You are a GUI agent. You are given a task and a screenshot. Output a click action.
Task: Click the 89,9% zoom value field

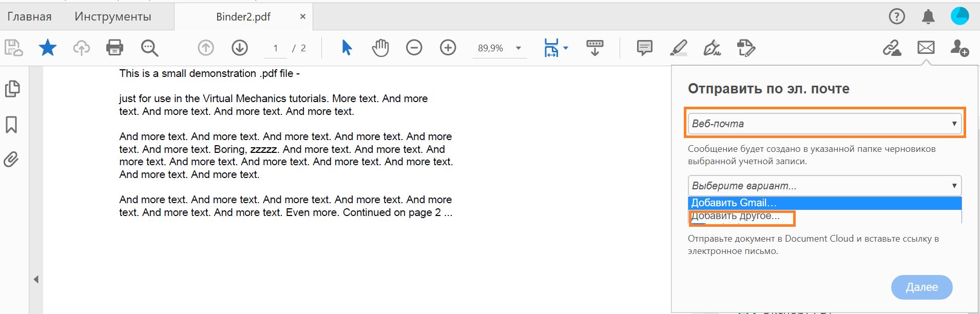[x=490, y=48]
